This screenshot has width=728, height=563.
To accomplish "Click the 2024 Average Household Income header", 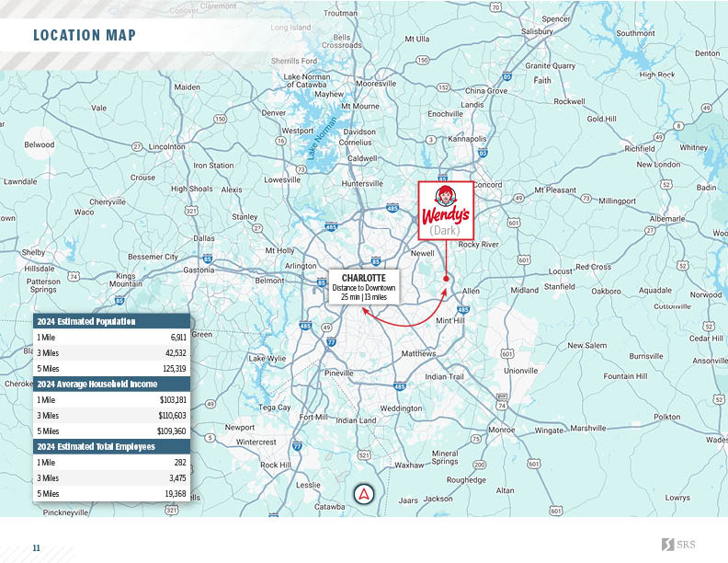I will [x=111, y=384].
